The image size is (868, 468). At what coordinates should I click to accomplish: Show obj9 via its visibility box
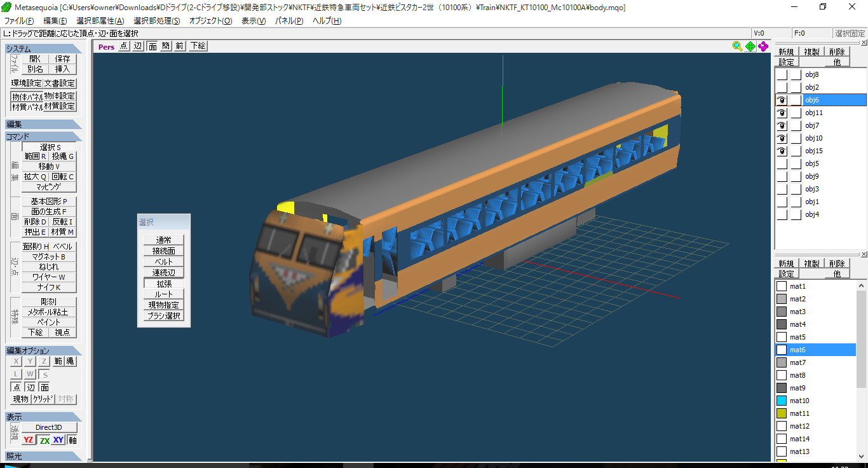[782, 176]
